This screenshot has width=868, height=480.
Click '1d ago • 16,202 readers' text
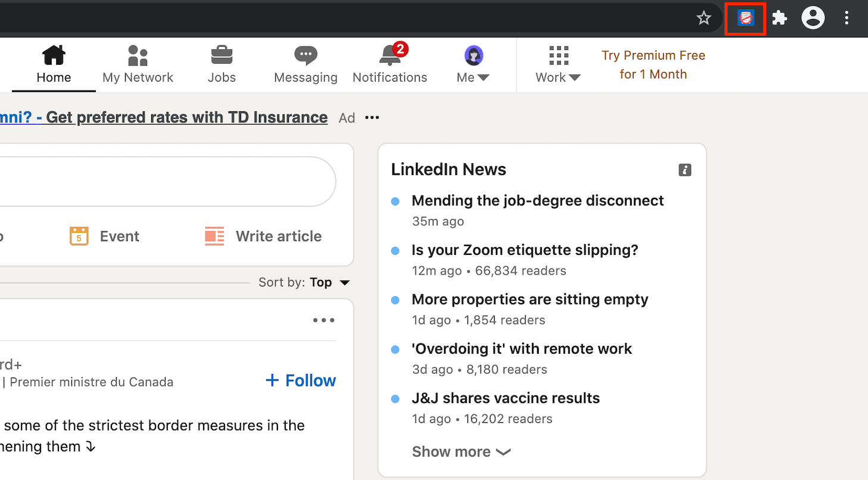click(x=482, y=419)
